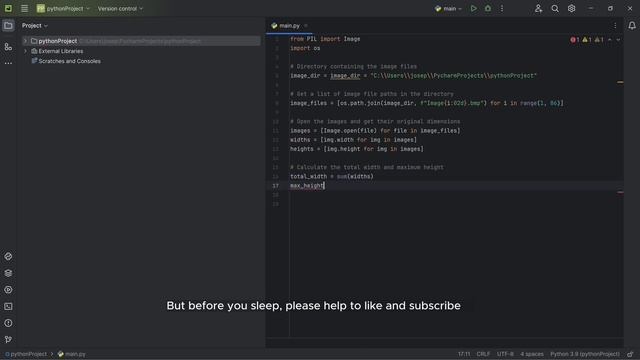Show more tool windows ellipsis
This screenshot has width=640, height=360.
pos(8,63)
